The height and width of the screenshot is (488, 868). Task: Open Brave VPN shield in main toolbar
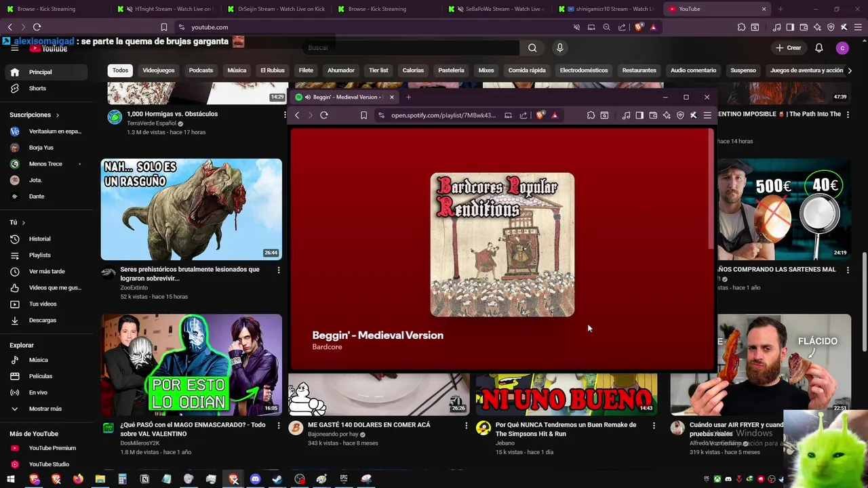tap(831, 27)
